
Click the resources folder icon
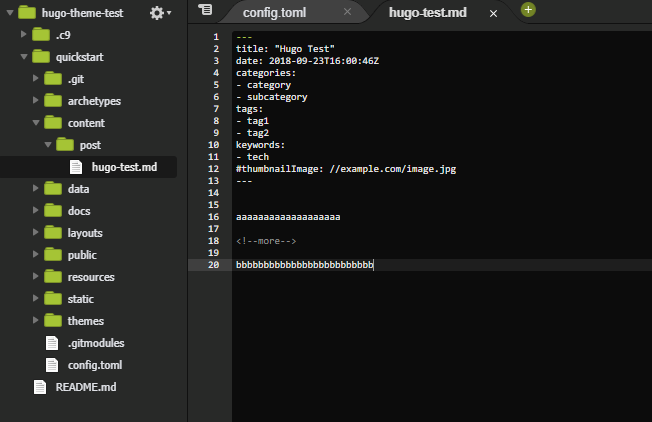tap(53, 276)
